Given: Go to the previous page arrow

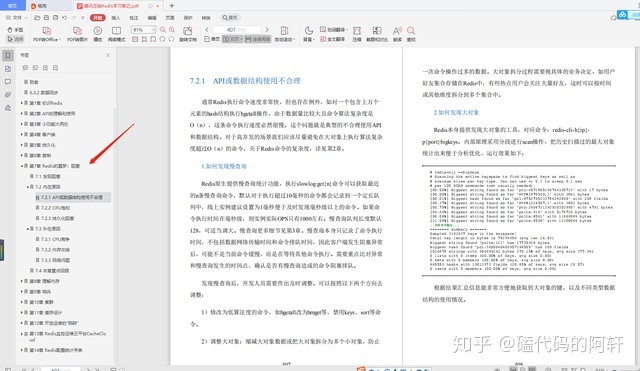Looking at the screenshot, I should [x=207, y=29].
